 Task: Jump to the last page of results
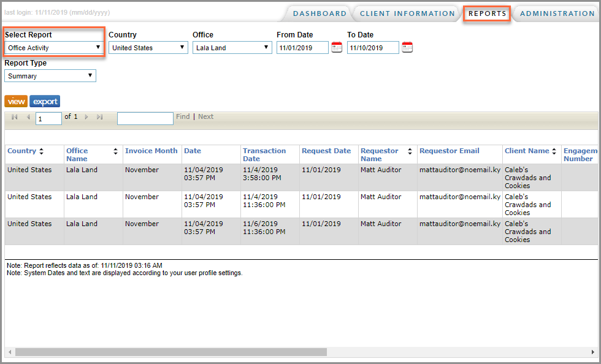click(99, 116)
